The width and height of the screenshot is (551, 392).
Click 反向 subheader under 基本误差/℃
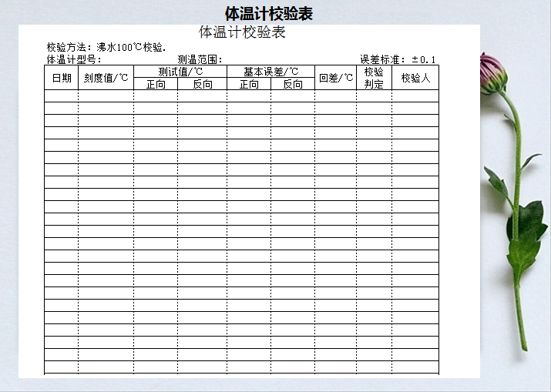[x=293, y=84]
